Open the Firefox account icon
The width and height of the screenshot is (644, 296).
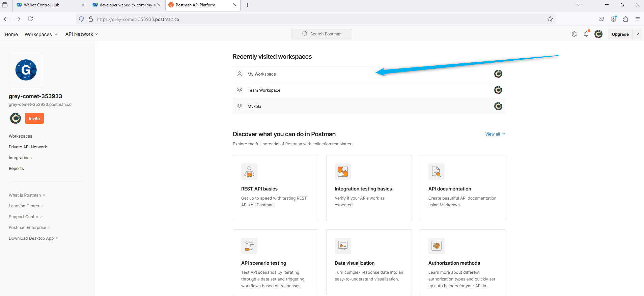pyautogui.click(x=614, y=19)
